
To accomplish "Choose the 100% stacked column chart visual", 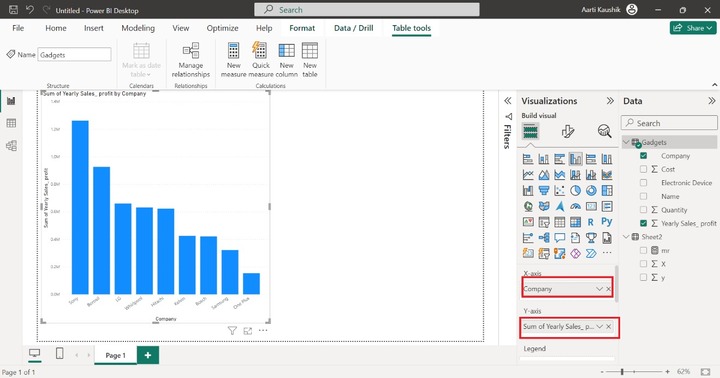I will [607, 159].
